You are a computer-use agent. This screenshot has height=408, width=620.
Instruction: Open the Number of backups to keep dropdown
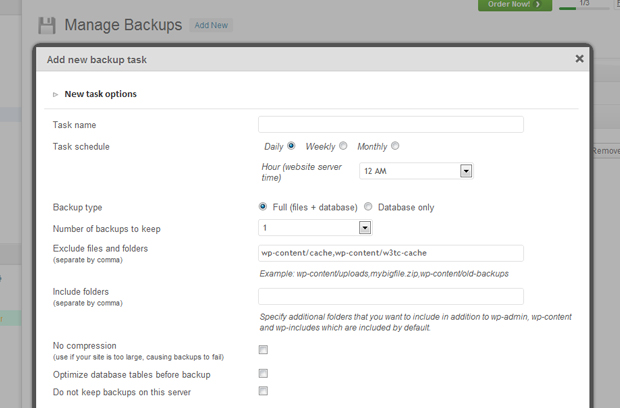314,228
